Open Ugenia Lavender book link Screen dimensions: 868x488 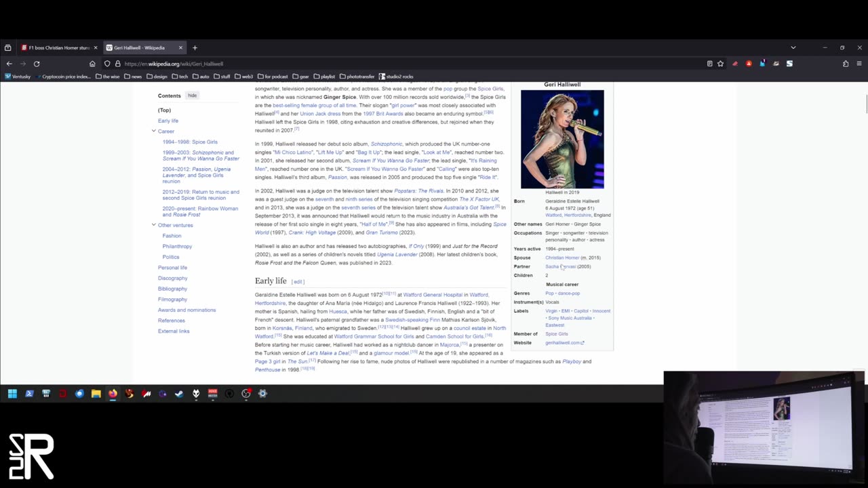click(x=397, y=255)
